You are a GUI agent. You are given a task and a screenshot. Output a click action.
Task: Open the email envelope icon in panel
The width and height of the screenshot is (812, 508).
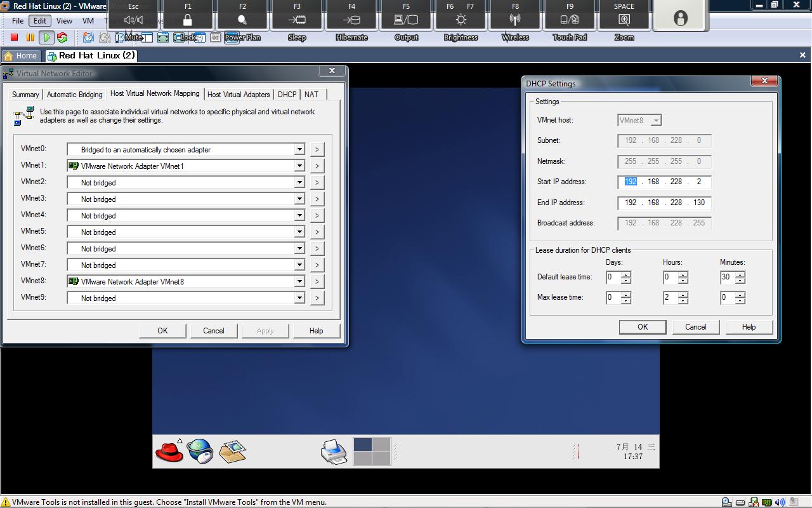(x=232, y=451)
